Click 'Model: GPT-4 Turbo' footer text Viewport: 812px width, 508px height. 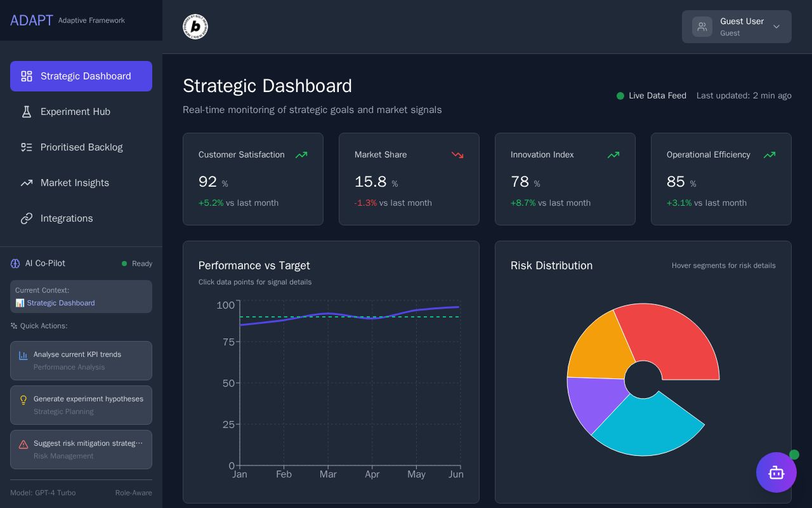(x=43, y=493)
